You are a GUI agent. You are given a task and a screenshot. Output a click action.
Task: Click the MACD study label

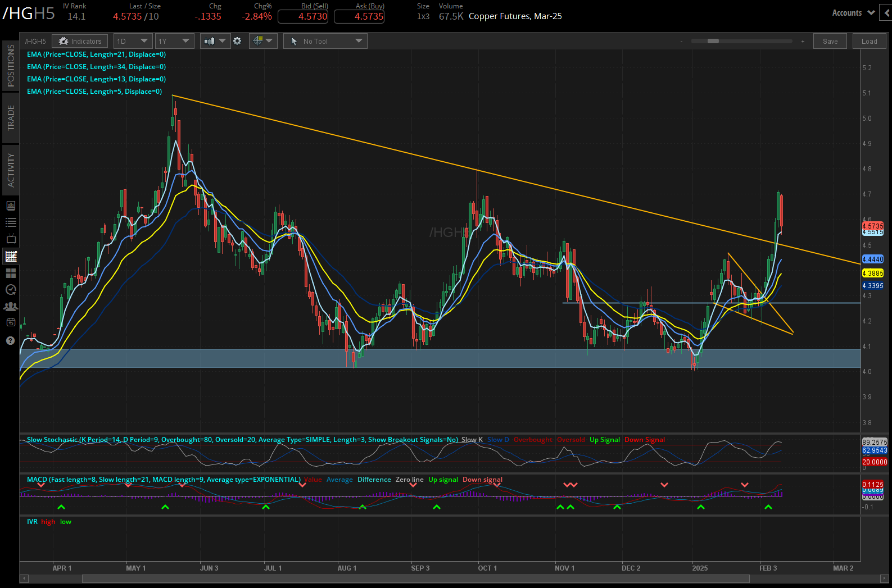point(164,480)
